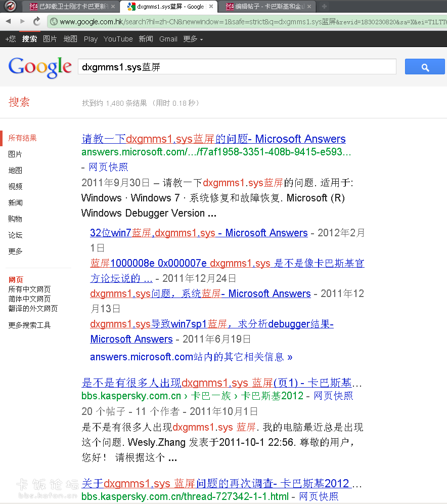Close the 已卸载卫士刚才卡巴更新 tab
Screen dimensions: 447x504
coord(113,7)
